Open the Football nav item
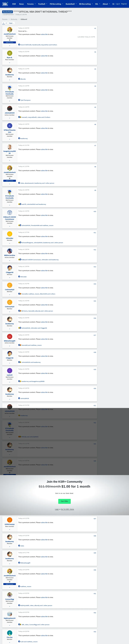 tap(42, 4)
